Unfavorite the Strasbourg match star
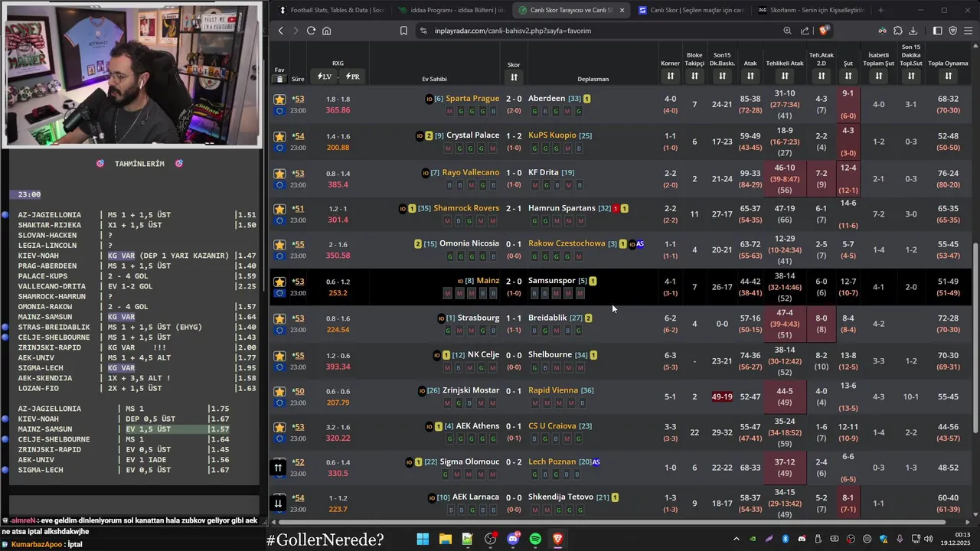Image resolution: width=980 pixels, height=551 pixels. tap(279, 318)
